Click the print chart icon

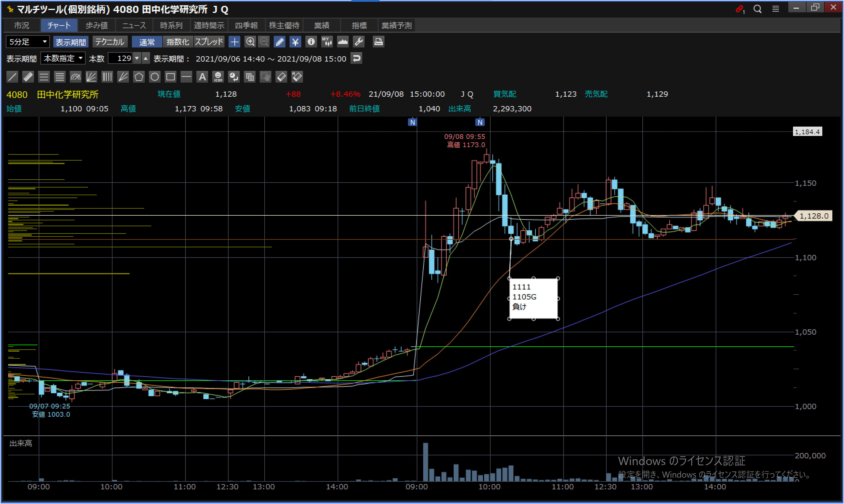(x=378, y=42)
